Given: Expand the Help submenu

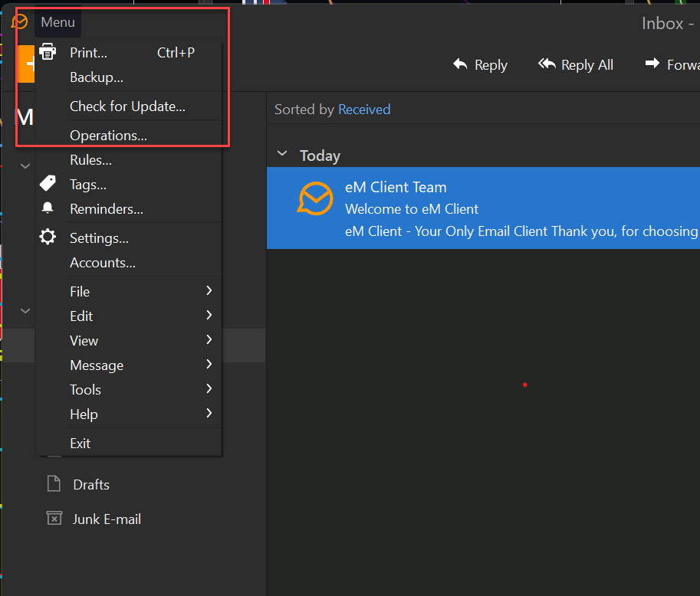Looking at the screenshot, I should tap(128, 414).
